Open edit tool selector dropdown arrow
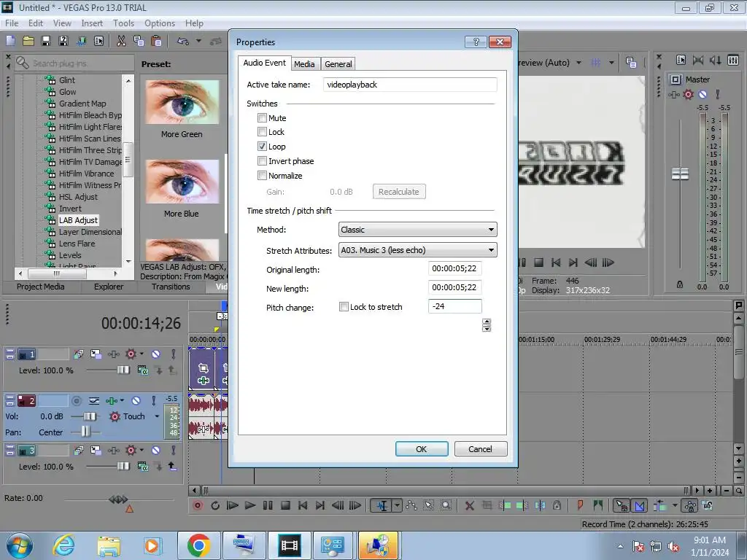Image resolution: width=747 pixels, height=560 pixels. [x=397, y=505]
